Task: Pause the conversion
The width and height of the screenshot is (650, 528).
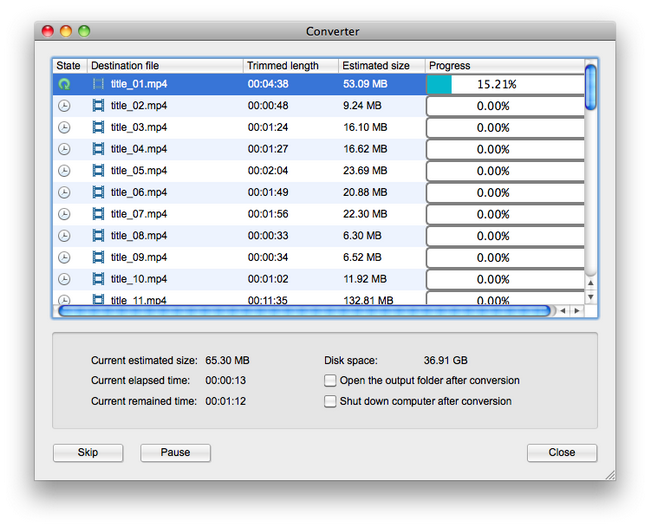Action: tap(175, 453)
